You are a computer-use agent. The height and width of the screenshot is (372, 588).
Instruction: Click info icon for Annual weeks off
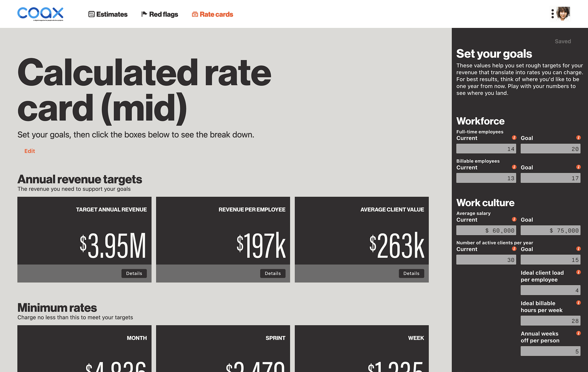(x=578, y=333)
